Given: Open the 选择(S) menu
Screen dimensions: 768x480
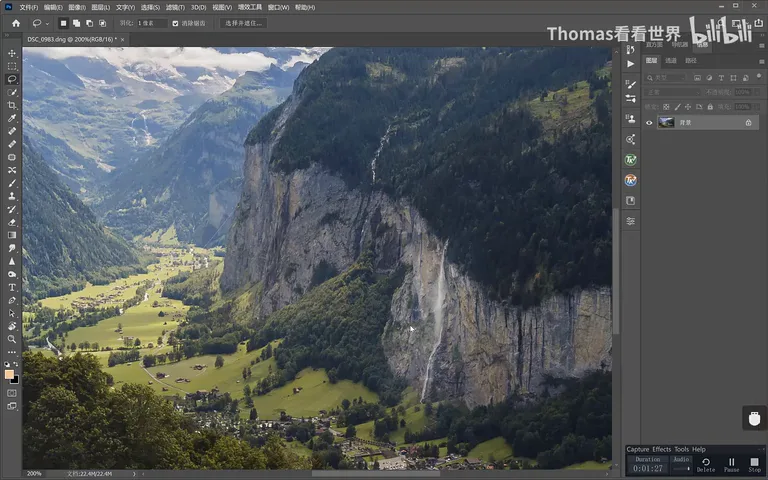Looking at the screenshot, I should [150, 7].
